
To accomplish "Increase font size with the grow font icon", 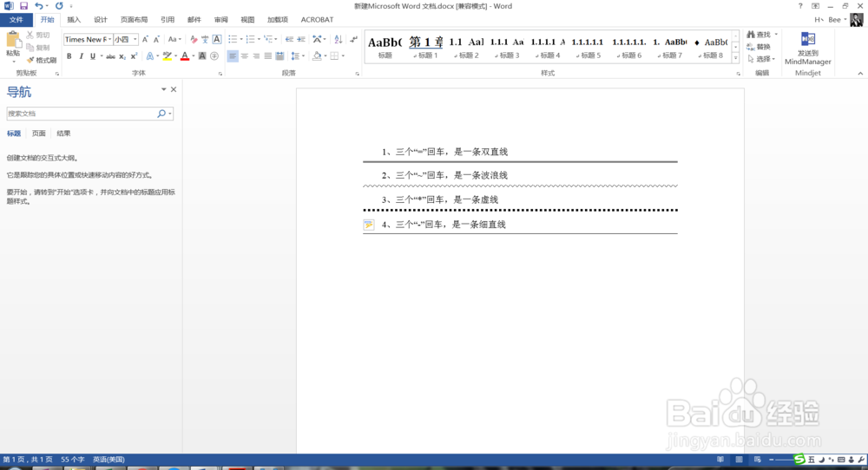I will (145, 39).
